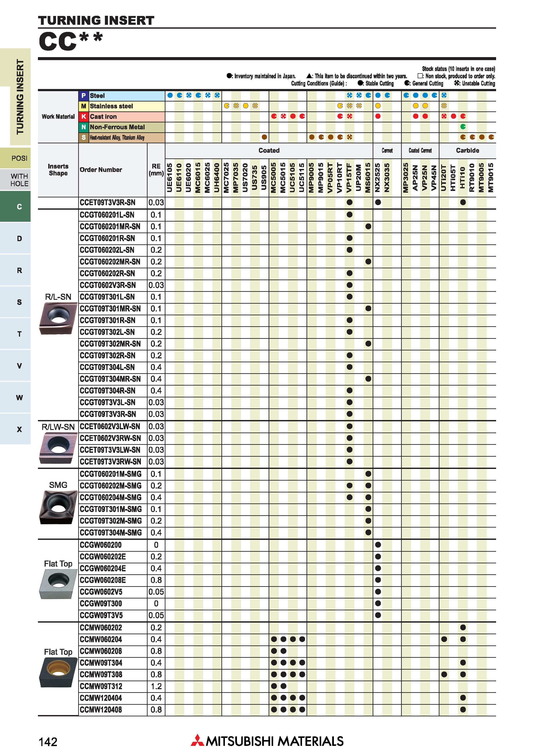The image size is (534, 756).
Task: Click the blue P steel material badge
Action: point(84,95)
